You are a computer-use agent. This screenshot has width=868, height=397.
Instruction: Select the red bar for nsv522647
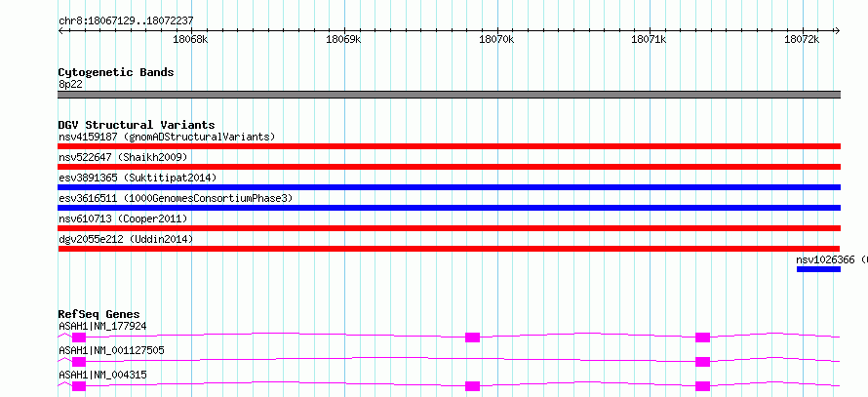tap(449, 167)
